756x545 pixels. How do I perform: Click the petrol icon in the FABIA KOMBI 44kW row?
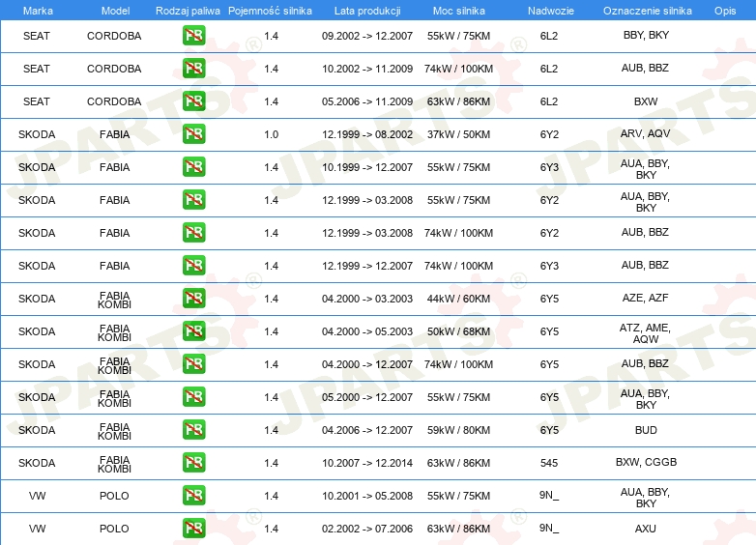click(x=193, y=299)
